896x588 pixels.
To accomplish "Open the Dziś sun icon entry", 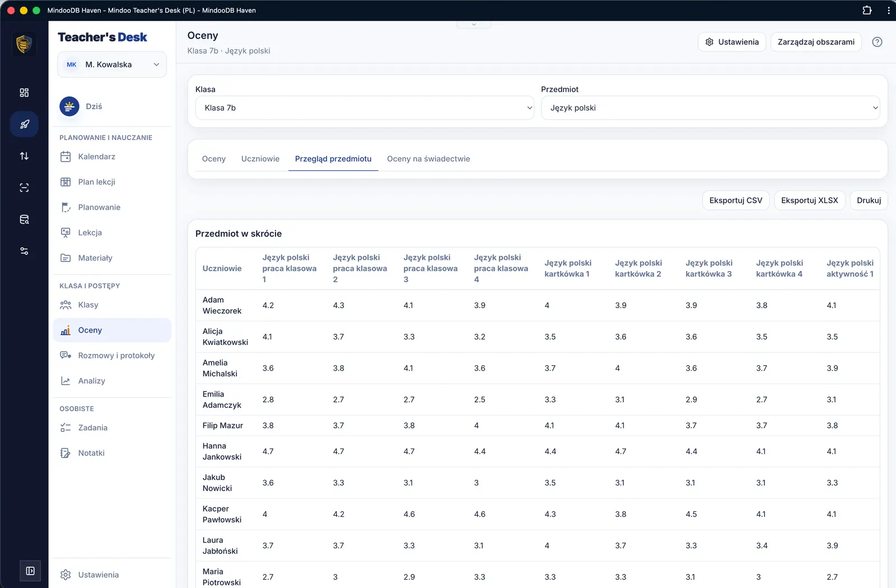I will point(69,106).
